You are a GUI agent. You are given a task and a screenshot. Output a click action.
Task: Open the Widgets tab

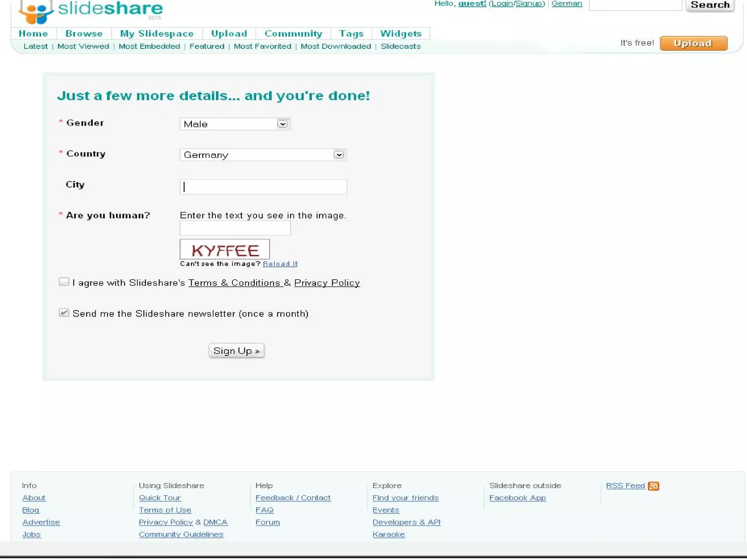pyautogui.click(x=400, y=34)
